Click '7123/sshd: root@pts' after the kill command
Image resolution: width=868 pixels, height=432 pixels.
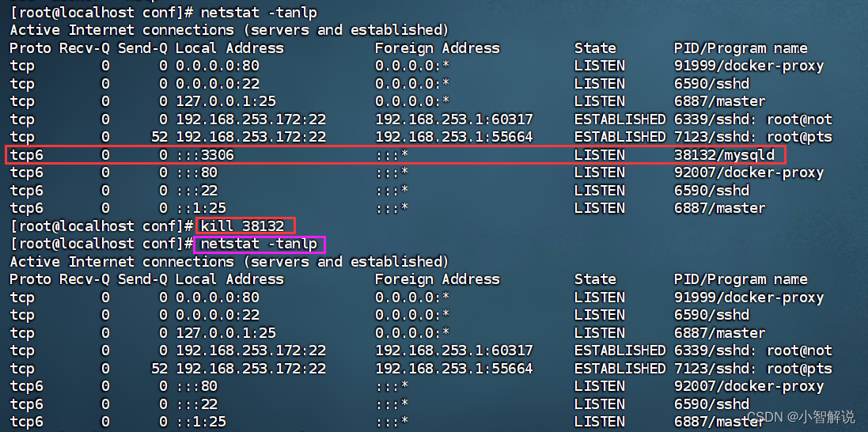click(x=752, y=369)
